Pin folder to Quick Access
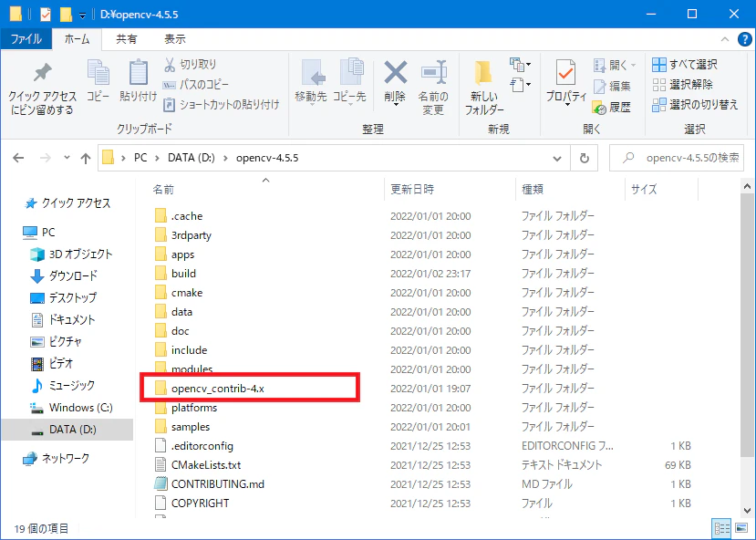The height and width of the screenshot is (540, 756). tap(43, 88)
